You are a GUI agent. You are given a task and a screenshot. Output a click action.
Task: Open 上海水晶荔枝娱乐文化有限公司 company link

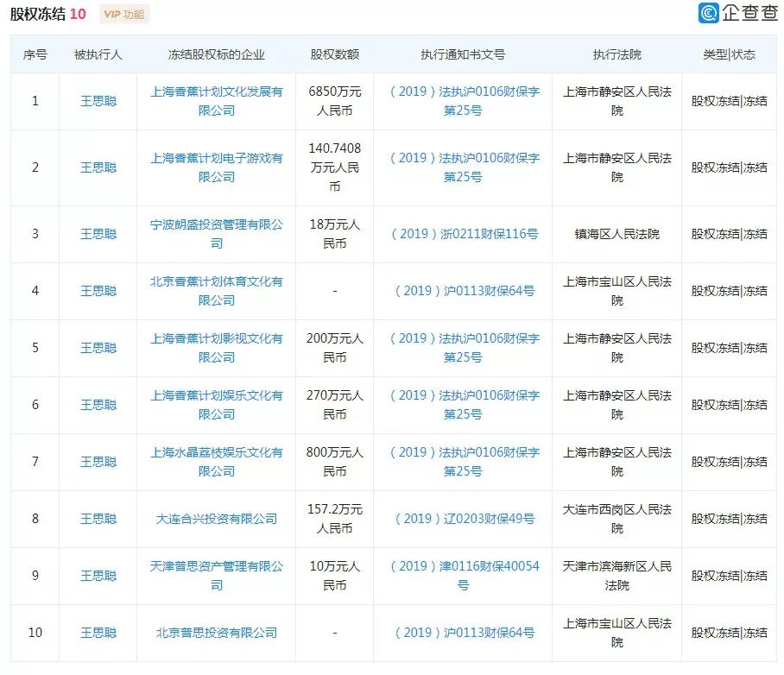tap(217, 462)
